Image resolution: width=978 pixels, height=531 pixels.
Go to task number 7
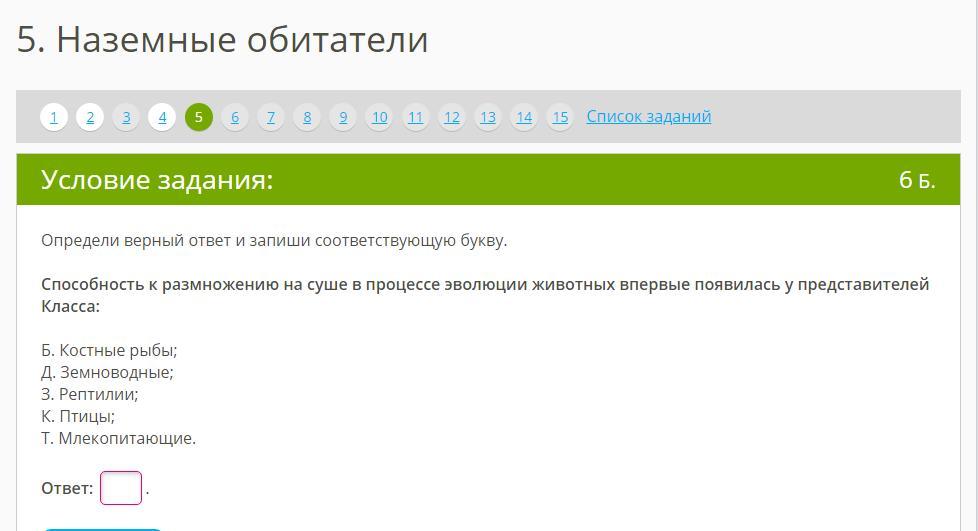(x=271, y=117)
